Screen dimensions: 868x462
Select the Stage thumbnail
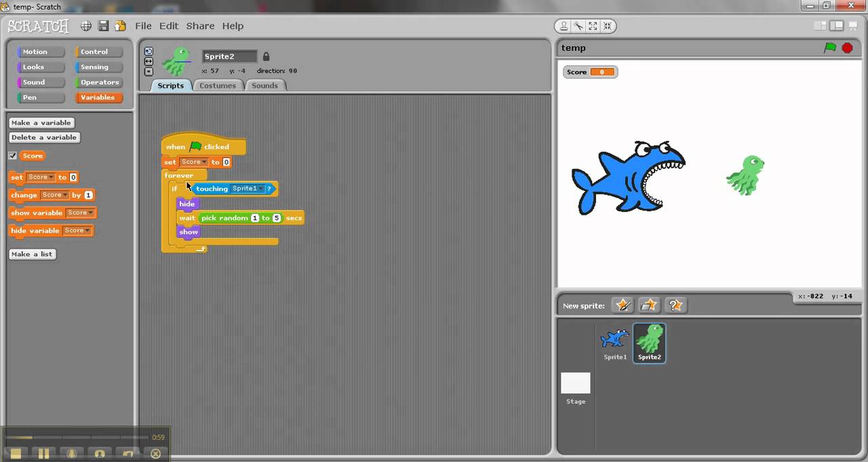coord(575,388)
